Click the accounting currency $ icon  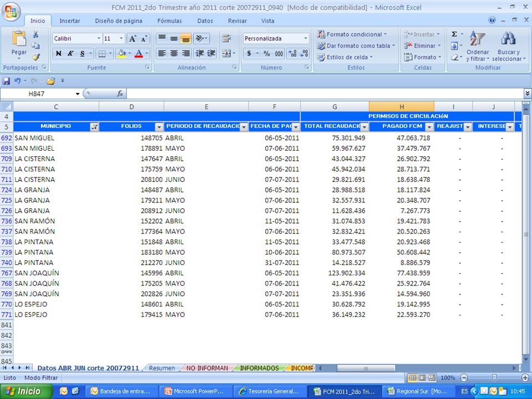[x=249, y=53]
